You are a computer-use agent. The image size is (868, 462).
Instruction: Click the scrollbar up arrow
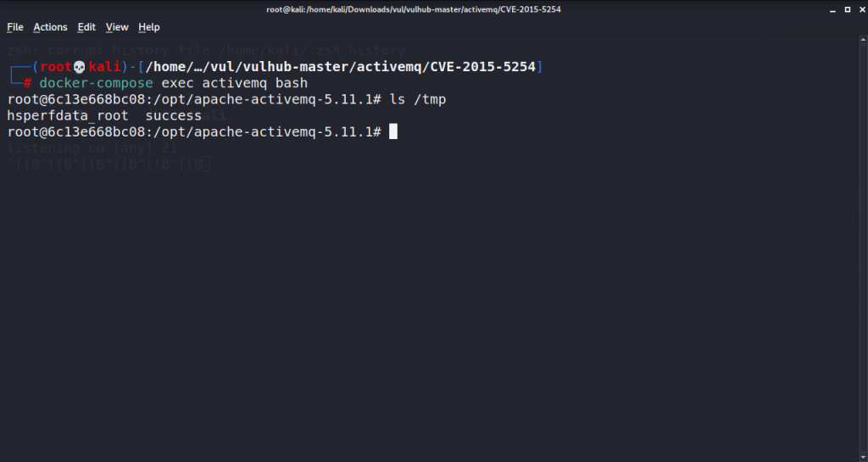863,40
